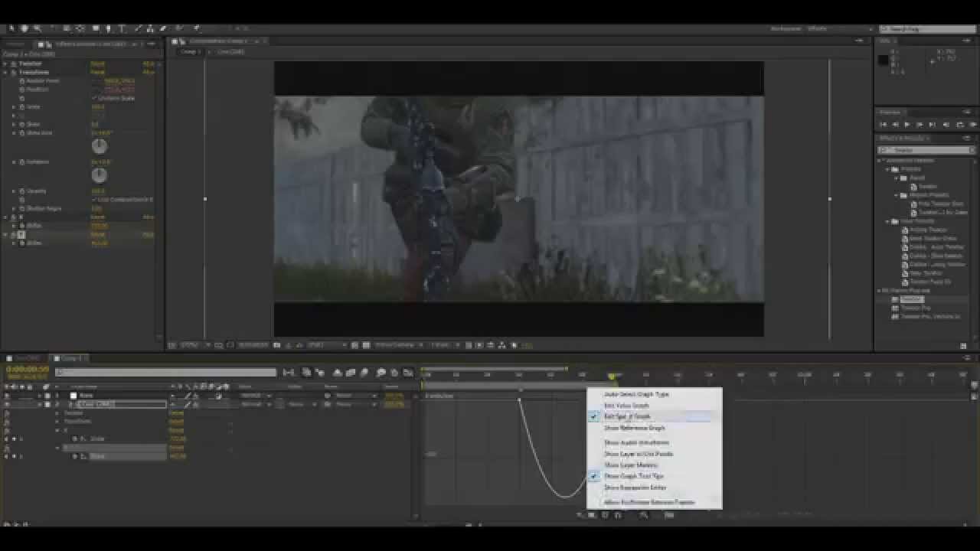Toggle Use Composition's Shutter Angle checkbox
The width and height of the screenshot is (980, 551).
tap(94, 200)
